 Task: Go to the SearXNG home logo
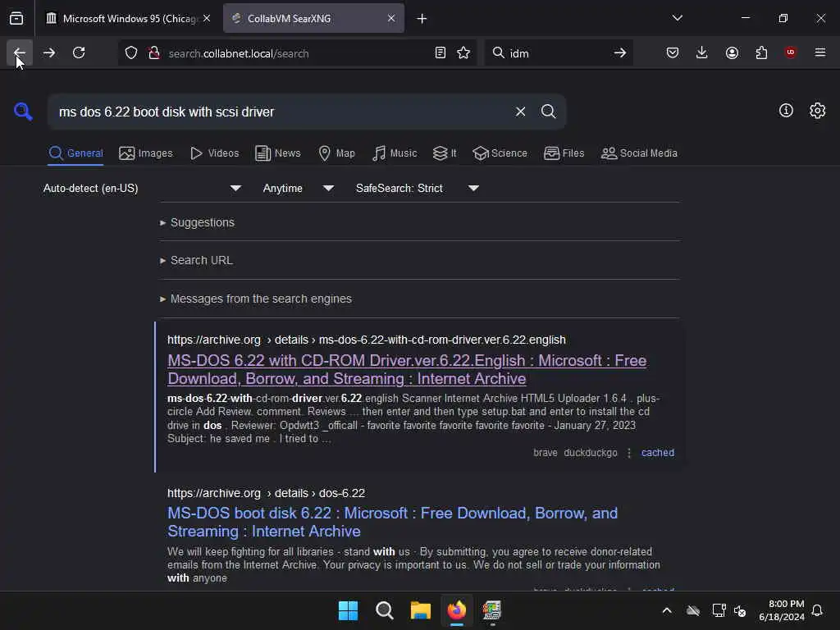pyautogui.click(x=23, y=112)
